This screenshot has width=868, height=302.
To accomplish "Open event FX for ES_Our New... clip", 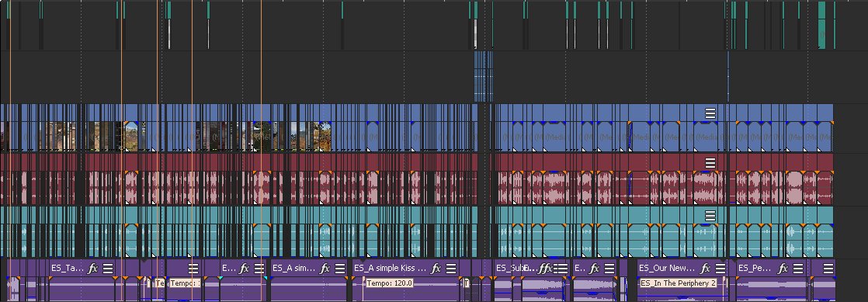I will (705, 269).
